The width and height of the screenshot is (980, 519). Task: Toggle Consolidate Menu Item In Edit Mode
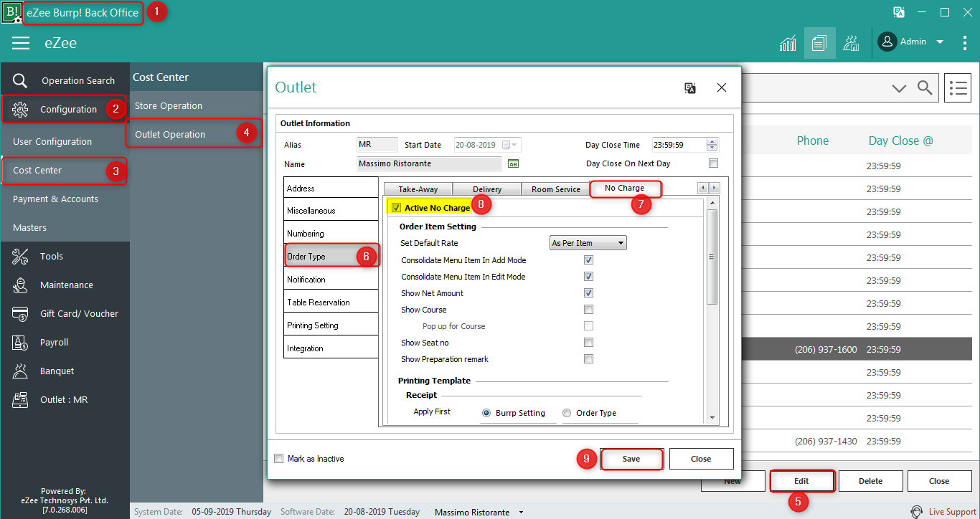tap(588, 276)
